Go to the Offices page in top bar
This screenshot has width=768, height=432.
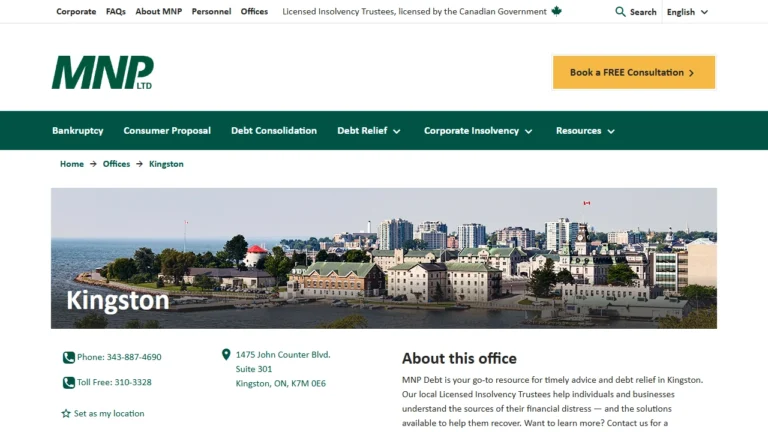[x=254, y=11]
